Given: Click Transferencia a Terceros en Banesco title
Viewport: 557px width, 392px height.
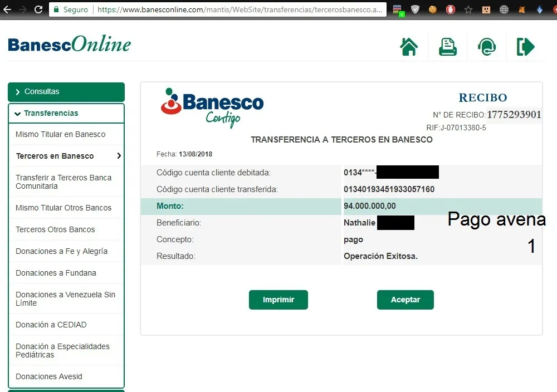Looking at the screenshot, I should pyautogui.click(x=342, y=140).
